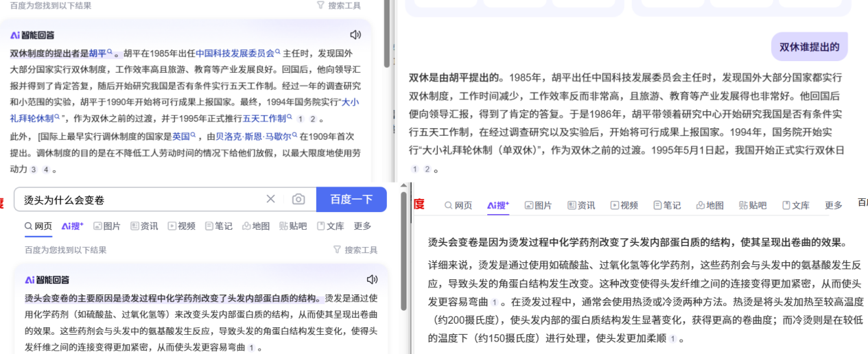The height and width of the screenshot is (354, 868).
Task: Open 视频 tab in the AI搜+ results panel
Action: [x=624, y=205]
